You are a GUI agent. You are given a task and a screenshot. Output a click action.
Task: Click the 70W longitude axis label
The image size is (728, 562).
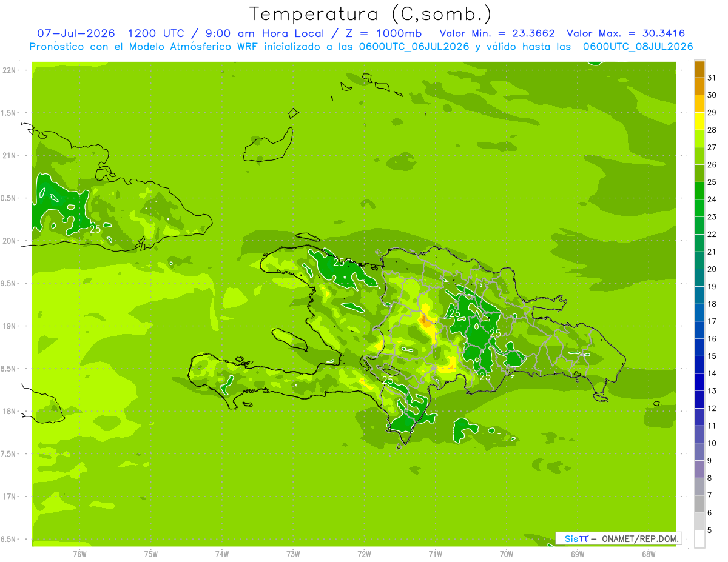point(506,554)
